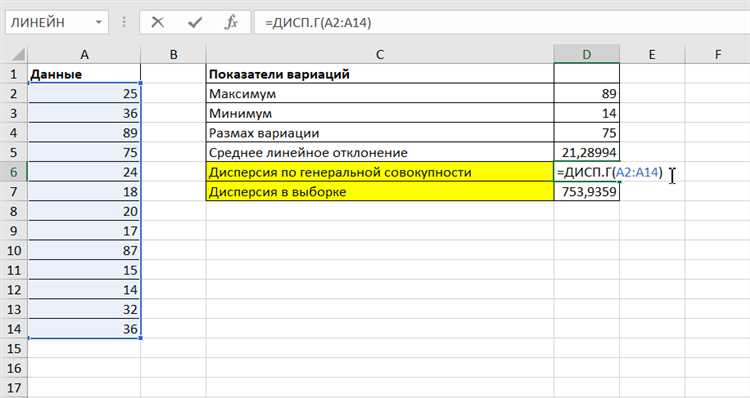This screenshot has width=750, height=398.
Task: Select column A header
Action: coord(84,55)
